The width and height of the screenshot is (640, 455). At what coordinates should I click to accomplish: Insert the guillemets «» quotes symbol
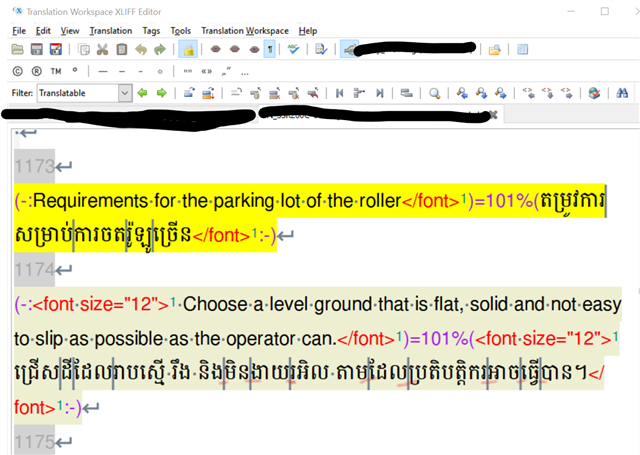pyautogui.click(x=207, y=71)
